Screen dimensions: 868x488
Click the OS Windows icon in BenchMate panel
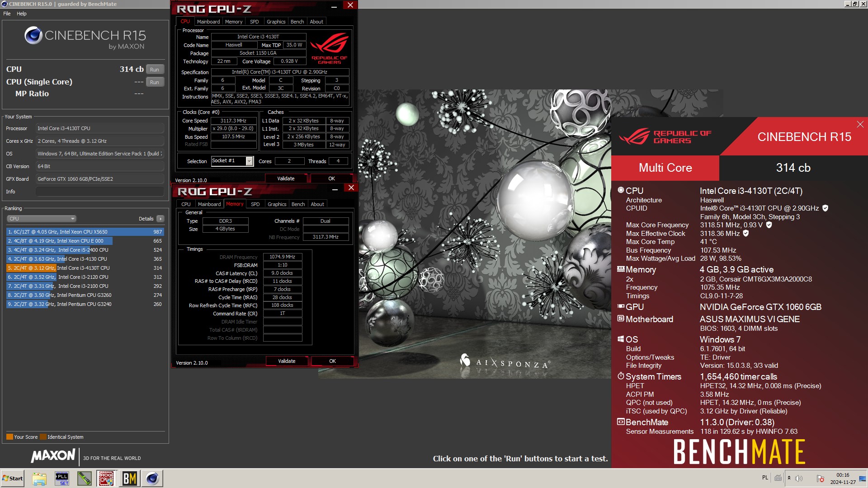tap(621, 339)
